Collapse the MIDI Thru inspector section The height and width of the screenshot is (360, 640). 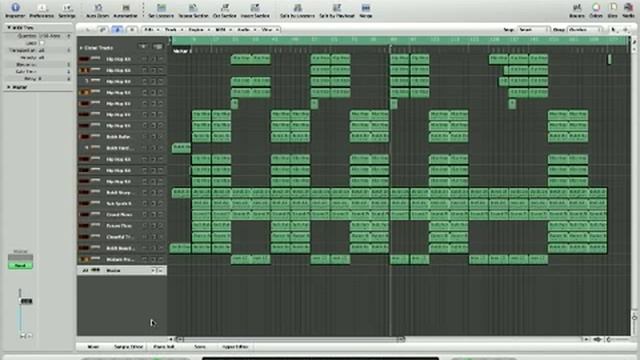(x=9, y=27)
